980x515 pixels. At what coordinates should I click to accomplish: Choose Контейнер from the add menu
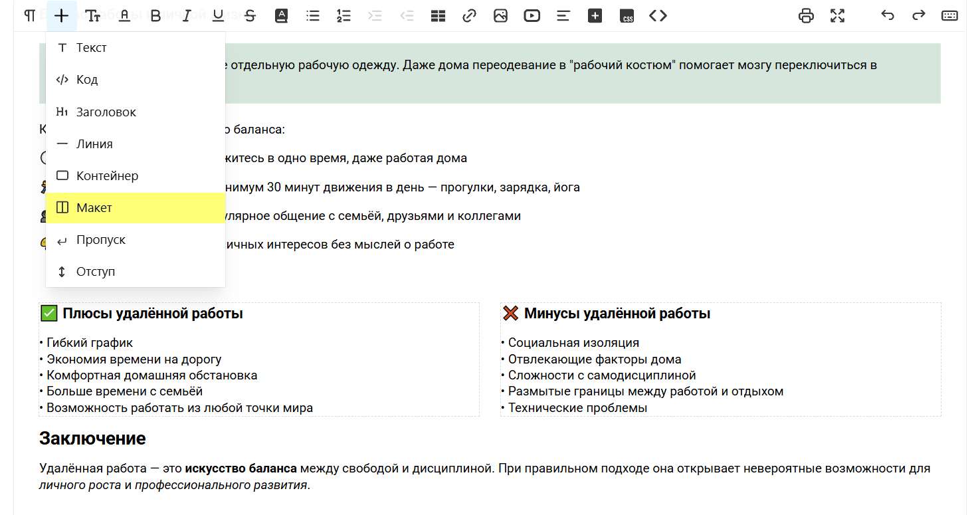[136, 176]
